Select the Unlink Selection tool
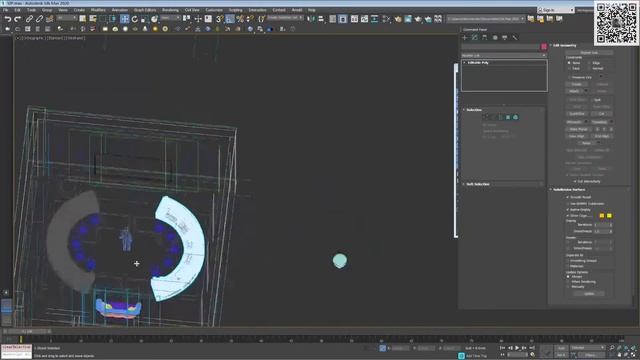The height and width of the screenshot is (360, 640). click(x=40, y=19)
